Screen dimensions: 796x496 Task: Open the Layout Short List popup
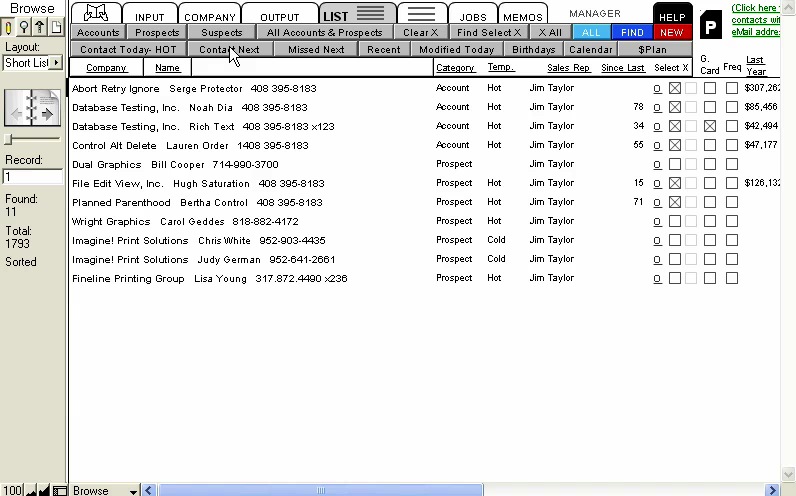click(32, 63)
